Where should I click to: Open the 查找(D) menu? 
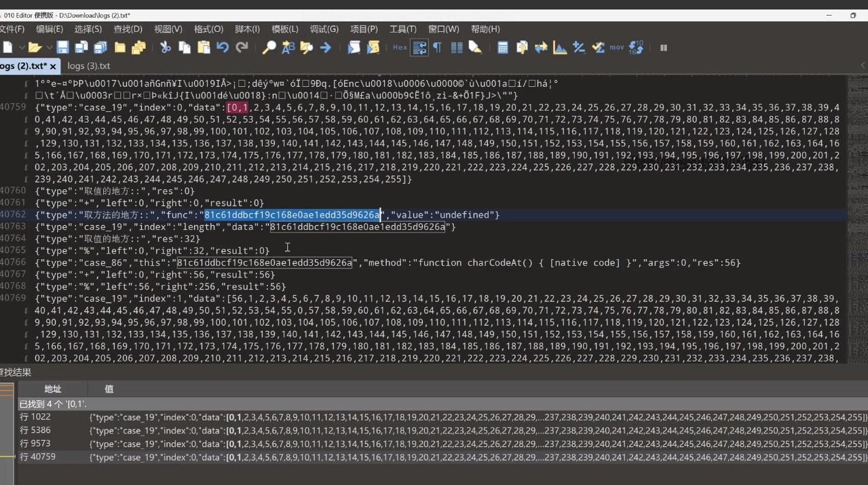pos(128,29)
